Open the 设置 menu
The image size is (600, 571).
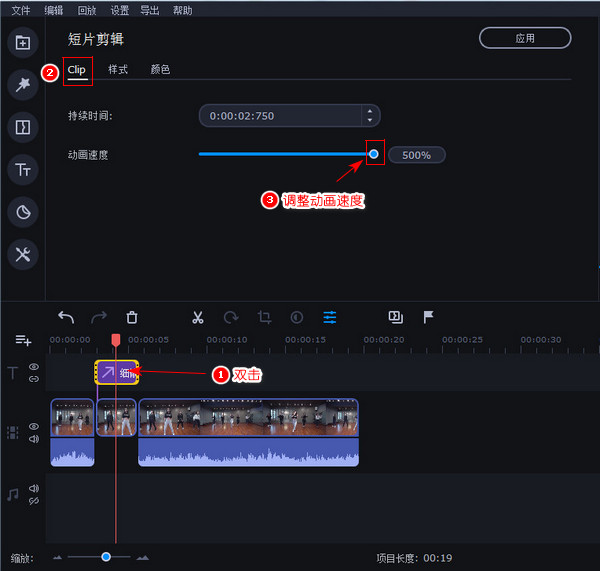pyautogui.click(x=120, y=10)
